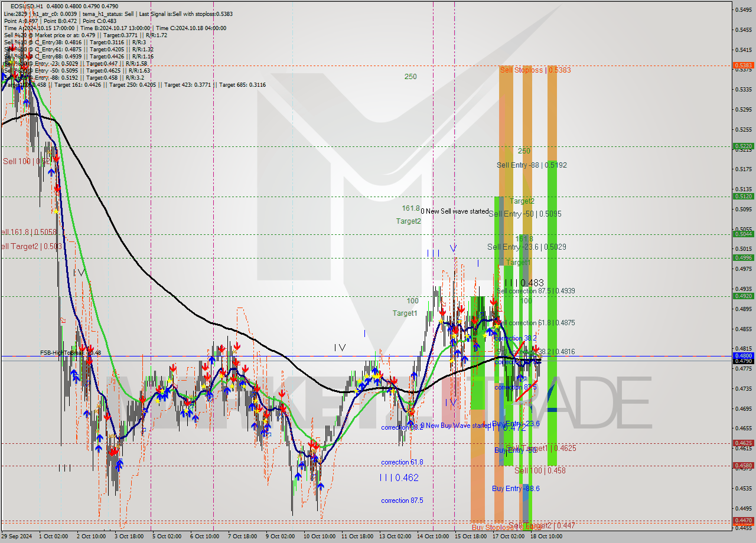This screenshot has width=756, height=543.
Task: Click the 0.4695 tick on price scale
Action: point(743,408)
